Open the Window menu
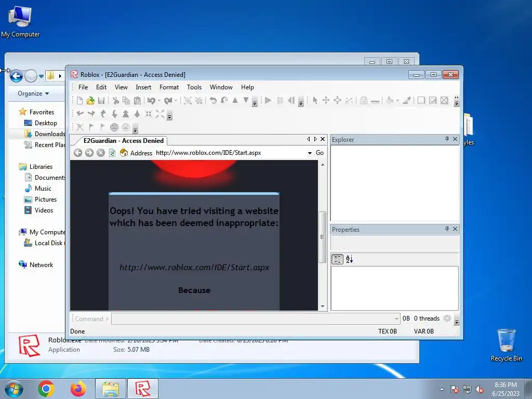The height and width of the screenshot is (399, 532). pyautogui.click(x=221, y=87)
